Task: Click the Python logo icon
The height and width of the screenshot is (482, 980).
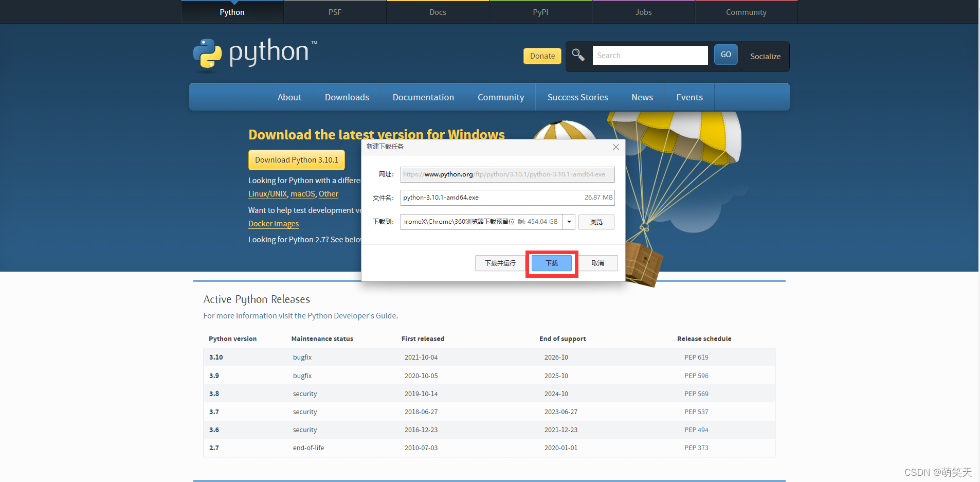Action: click(x=207, y=53)
